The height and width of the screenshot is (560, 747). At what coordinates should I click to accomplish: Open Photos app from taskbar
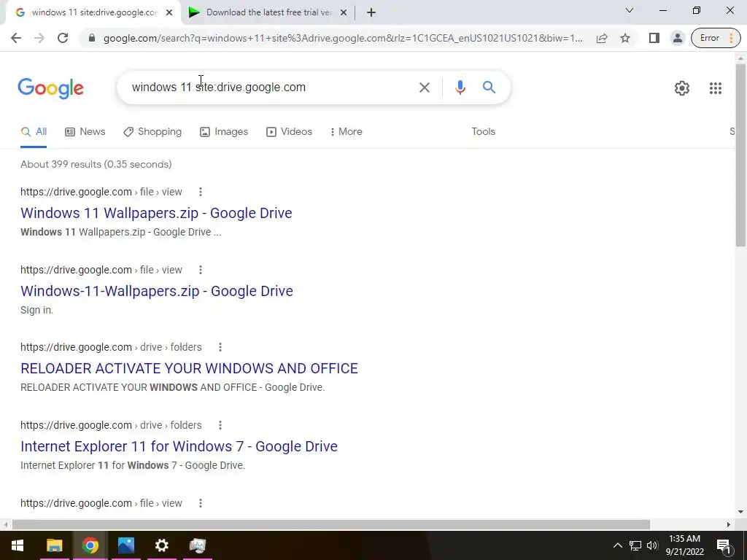point(125,545)
